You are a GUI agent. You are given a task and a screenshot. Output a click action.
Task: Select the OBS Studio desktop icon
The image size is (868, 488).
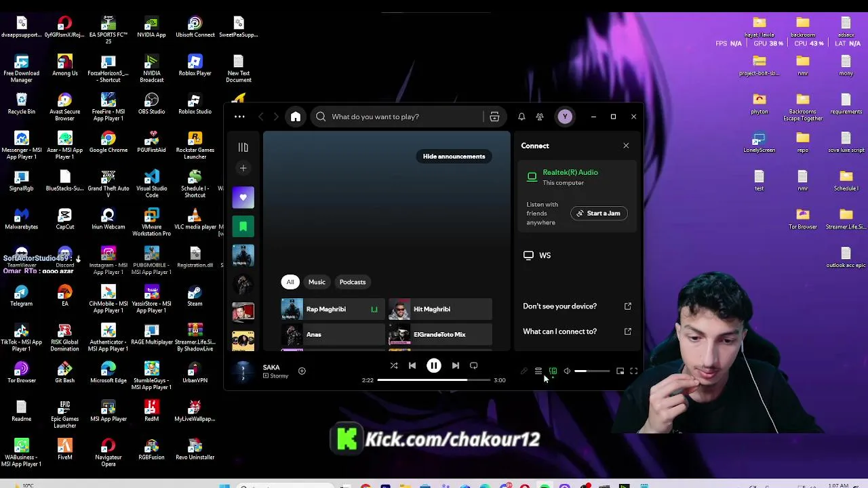point(152,104)
